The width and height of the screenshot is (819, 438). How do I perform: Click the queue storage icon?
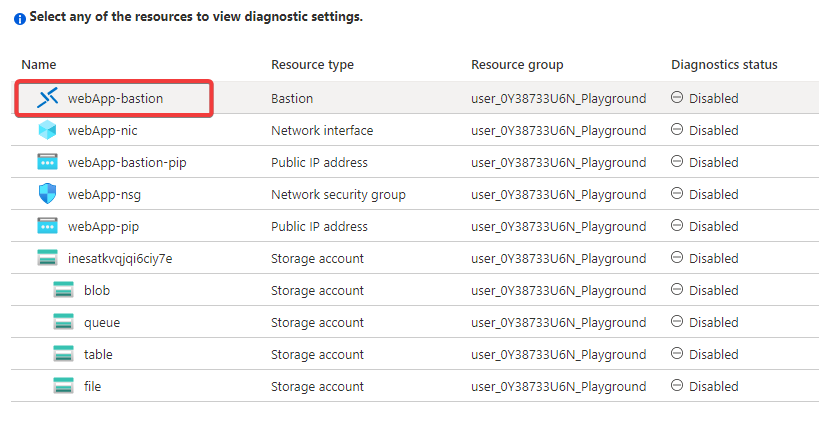[x=64, y=322]
